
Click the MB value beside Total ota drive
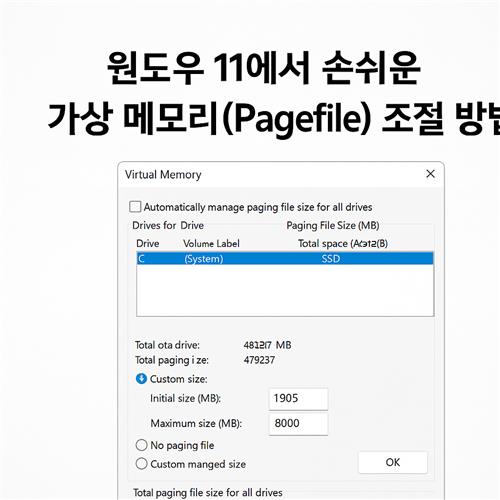click(x=267, y=345)
